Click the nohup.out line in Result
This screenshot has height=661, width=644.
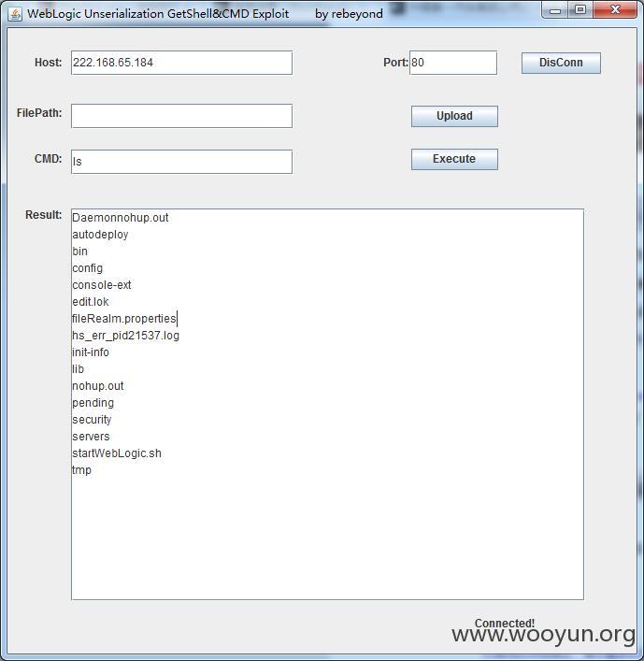(98, 386)
